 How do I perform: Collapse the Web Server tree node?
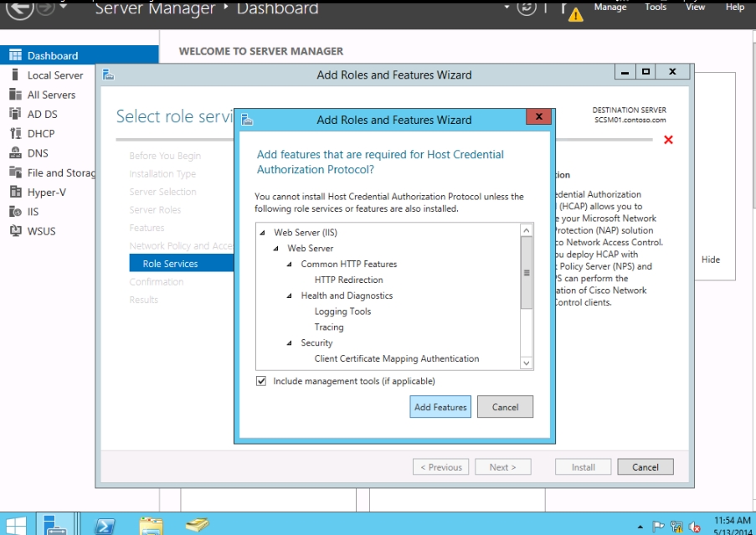(275, 249)
